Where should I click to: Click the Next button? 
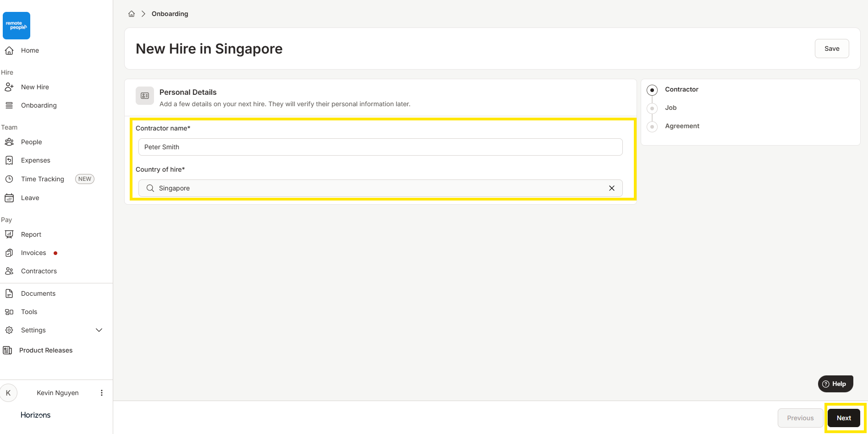click(x=843, y=418)
